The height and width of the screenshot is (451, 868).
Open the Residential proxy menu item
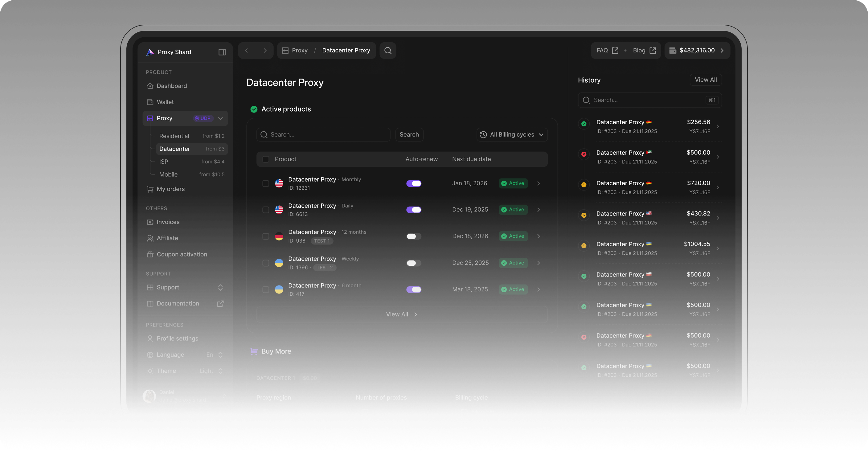pyautogui.click(x=174, y=136)
